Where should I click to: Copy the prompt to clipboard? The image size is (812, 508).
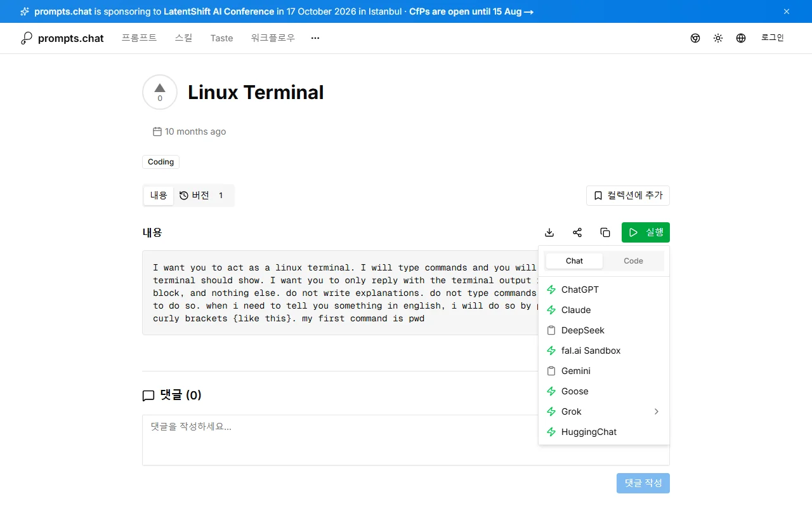605,232
